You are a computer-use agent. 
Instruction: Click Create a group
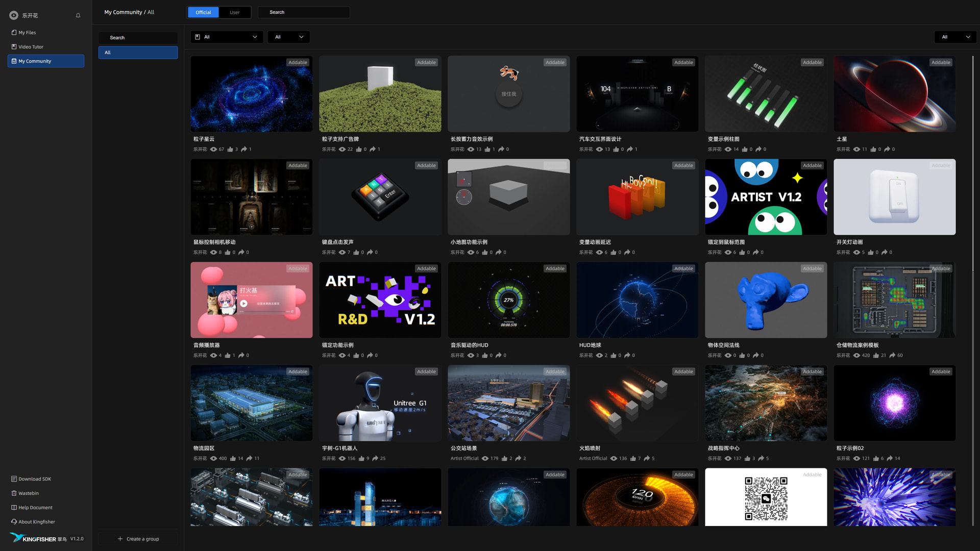138,538
